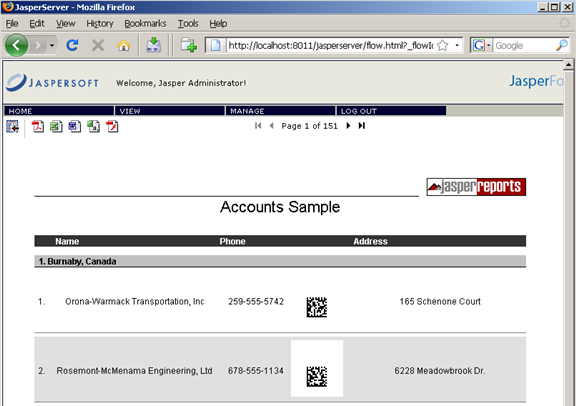Export report as PDF
Screen dimensions: 576x406
(37, 126)
